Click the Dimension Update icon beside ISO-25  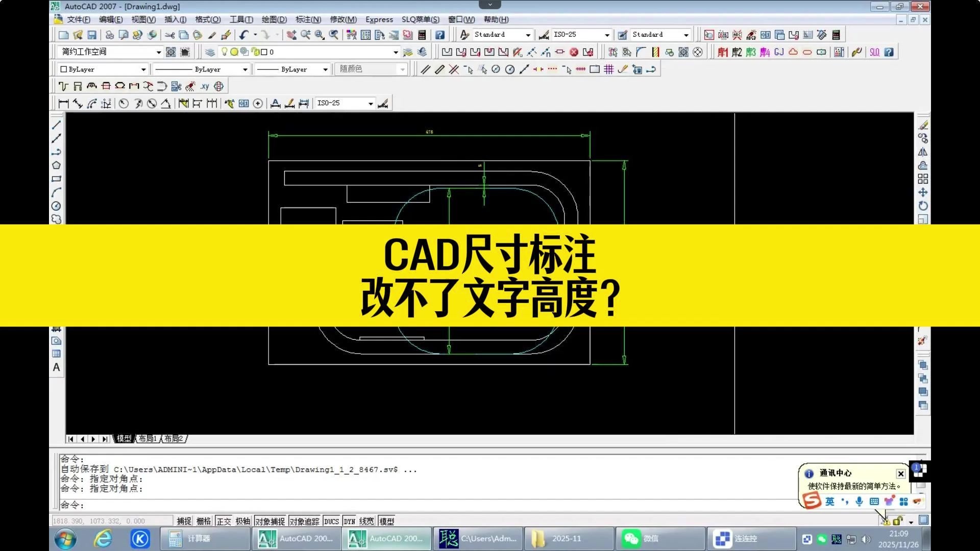pyautogui.click(x=384, y=104)
